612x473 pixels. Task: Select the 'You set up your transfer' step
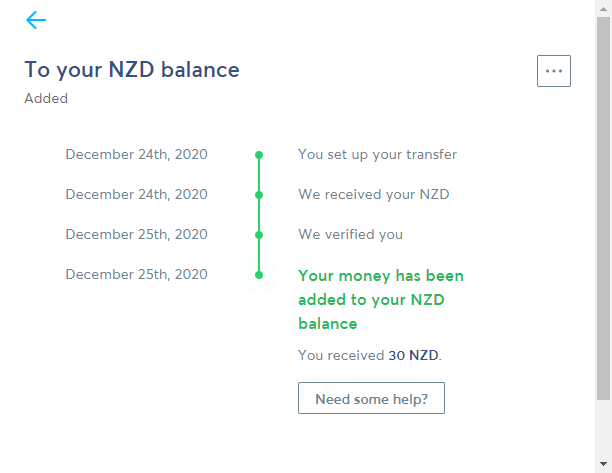click(x=377, y=155)
